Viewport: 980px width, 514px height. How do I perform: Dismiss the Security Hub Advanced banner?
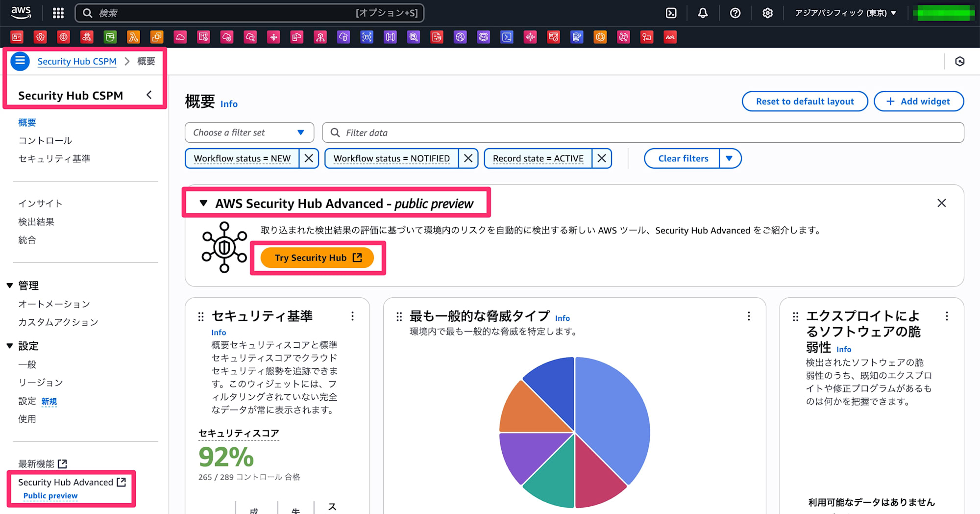coord(941,203)
